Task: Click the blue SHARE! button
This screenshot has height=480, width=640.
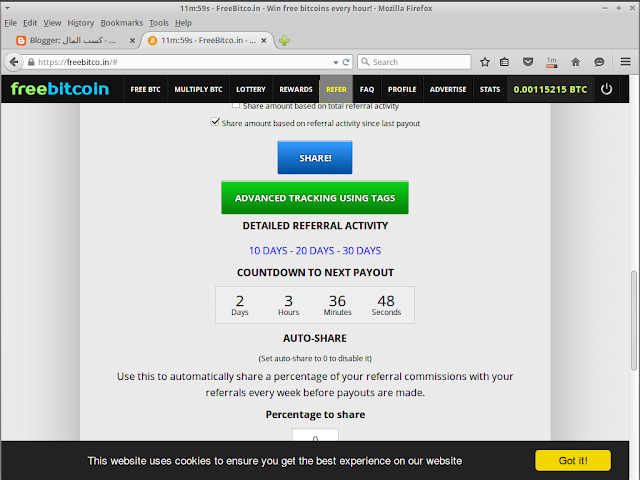Action: coord(315,158)
